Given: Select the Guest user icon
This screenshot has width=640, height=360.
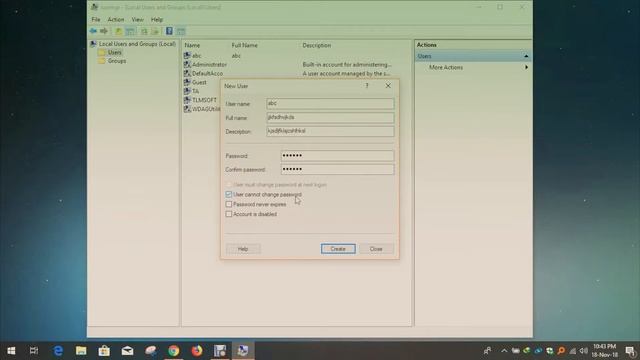Looking at the screenshot, I should [187, 82].
